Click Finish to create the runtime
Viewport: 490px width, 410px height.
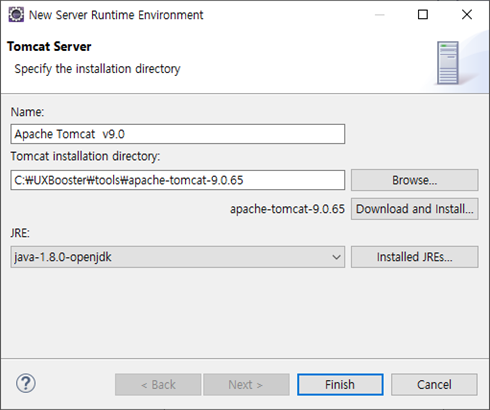tap(340, 385)
